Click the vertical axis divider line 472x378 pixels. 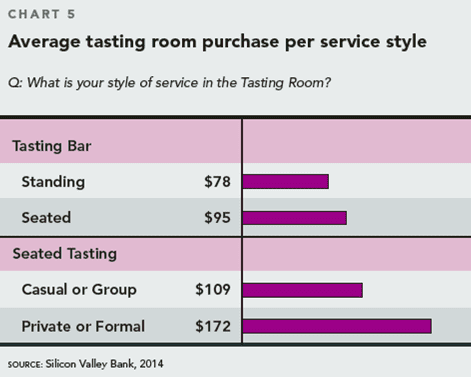point(242,231)
